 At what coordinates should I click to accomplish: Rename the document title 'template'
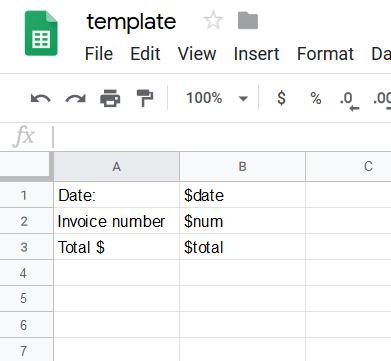pyautogui.click(x=131, y=22)
